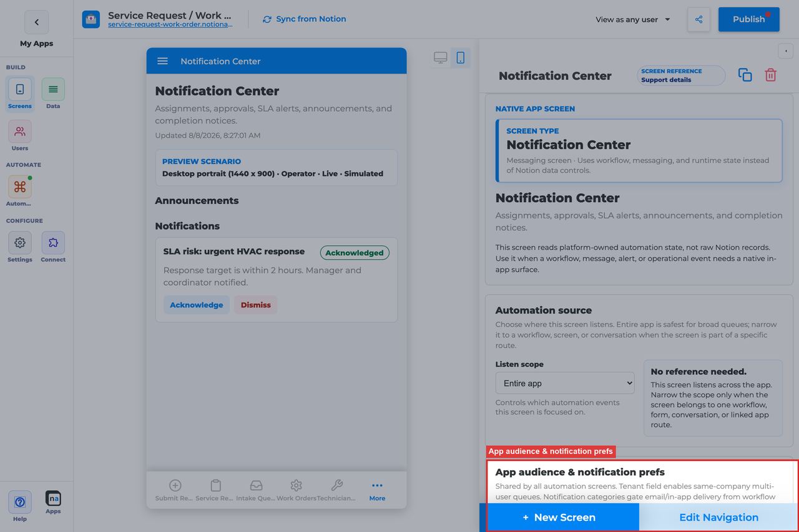Click the Service Request / Work app title

pyautogui.click(x=170, y=15)
